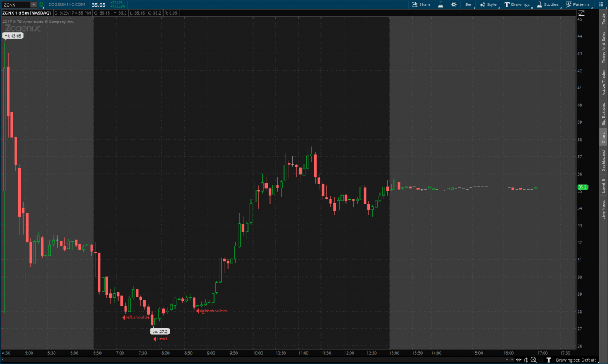Open the 5m timeframe dropdown
The height and width of the screenshot is (364, 608).
(x=468, y=4)
